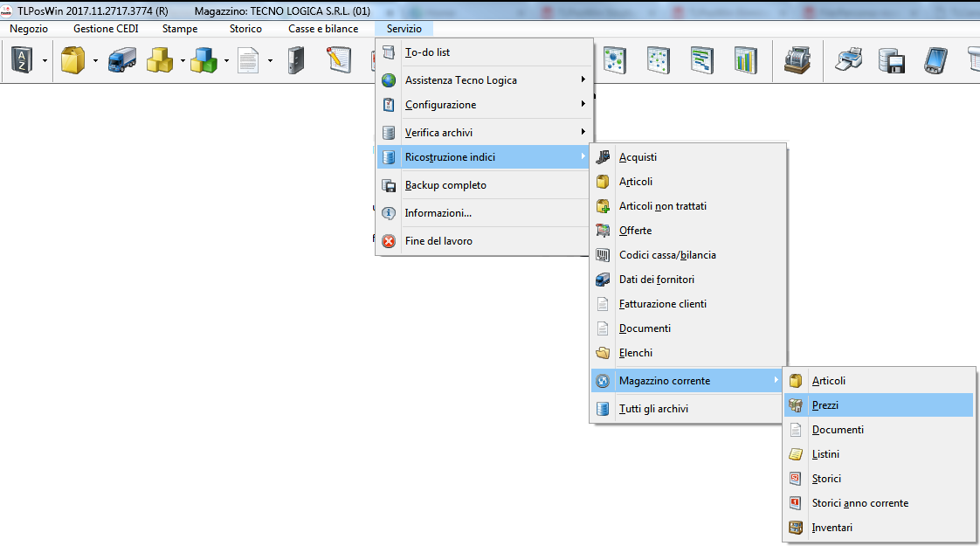Open the Casse e bilance menu
980x546 pixels.
click(323, 29)
